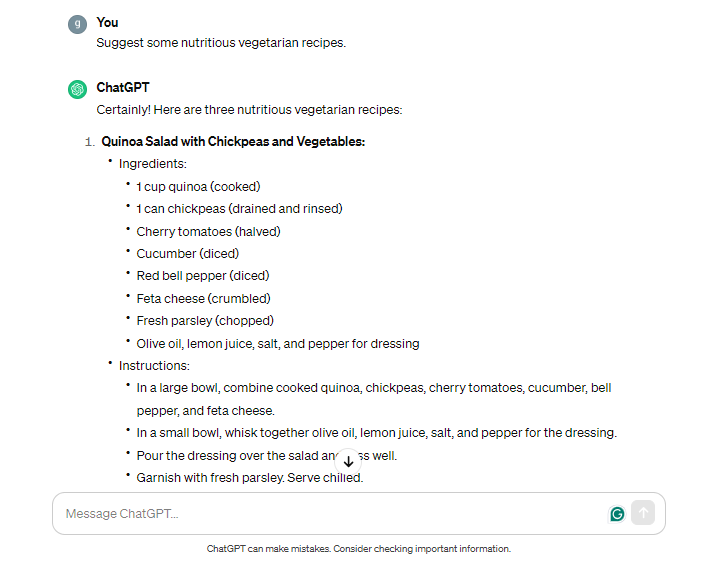Click the "ChatGPT" sender name
Image resolution: width=720 pixels, height=562 pixels.
[123, 88]
